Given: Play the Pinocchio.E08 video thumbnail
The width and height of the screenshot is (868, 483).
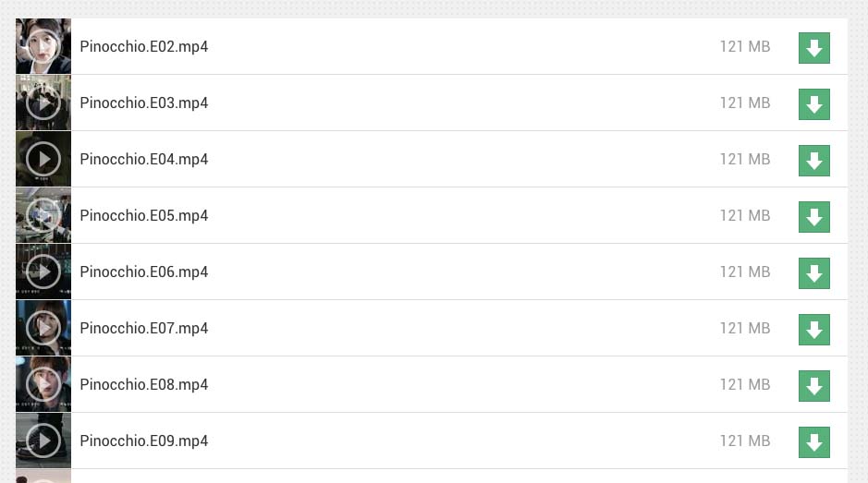Looking at the screenshot, I should click(43, 384).
